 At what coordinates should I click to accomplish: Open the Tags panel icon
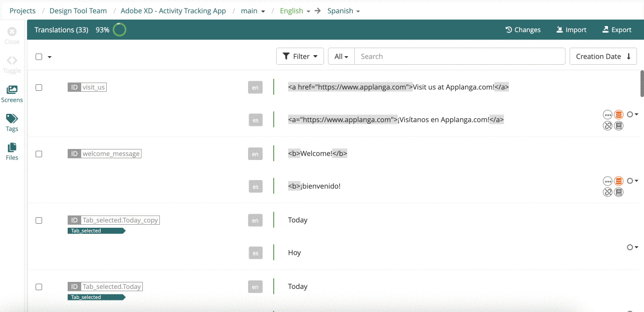(x=12, y=118)
